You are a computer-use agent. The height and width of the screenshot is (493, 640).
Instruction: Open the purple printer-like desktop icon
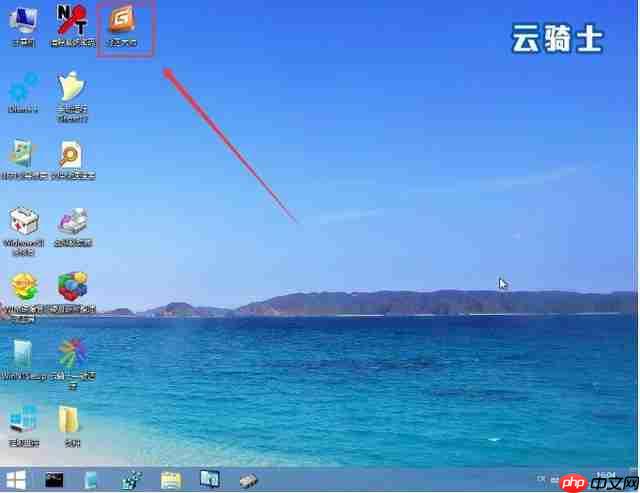(x=73, y=223)
